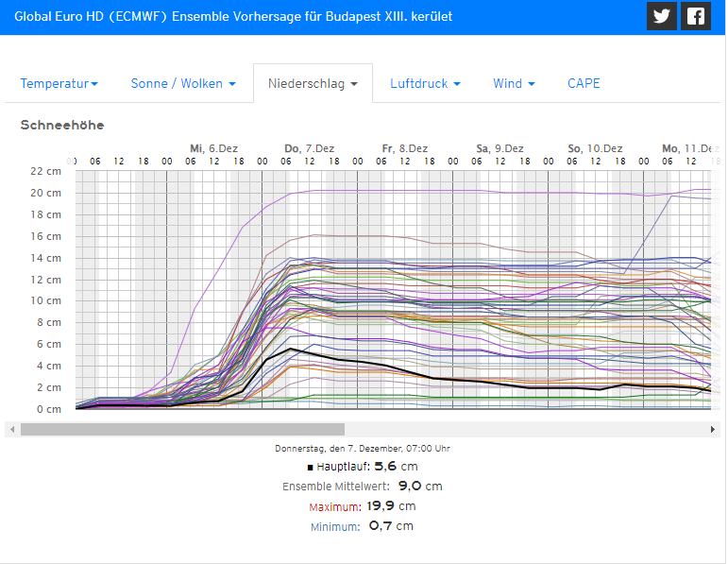Switch to the CAPE tab
Screen dimensions: 728x564
pyautogui.click(x=584, y=84)
